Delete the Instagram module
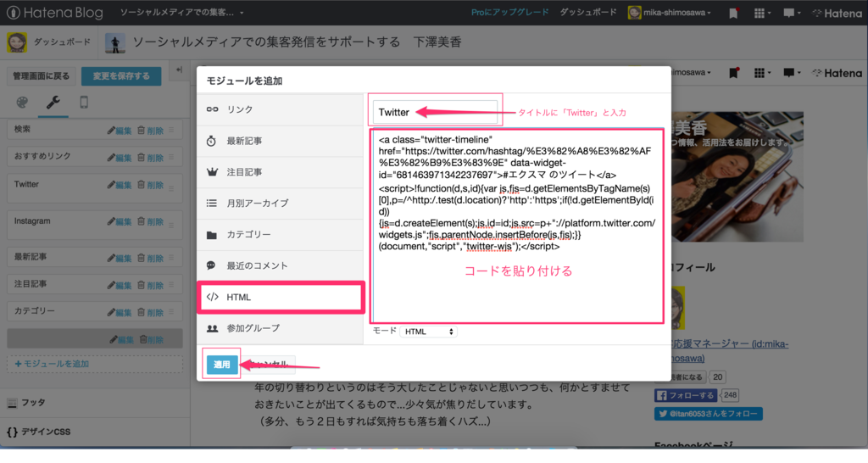This screenshot has height=463, width=868. point(151,222)
